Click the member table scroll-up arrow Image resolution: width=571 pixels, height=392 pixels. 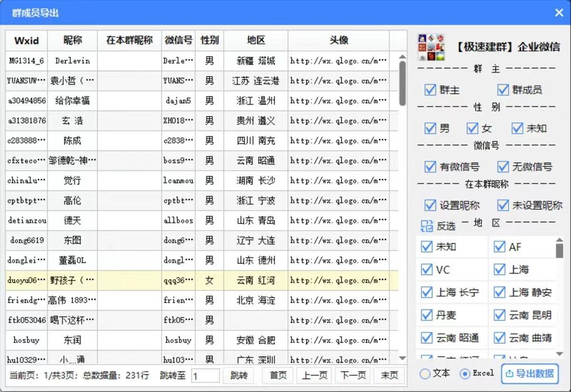(x=402, y=57)
